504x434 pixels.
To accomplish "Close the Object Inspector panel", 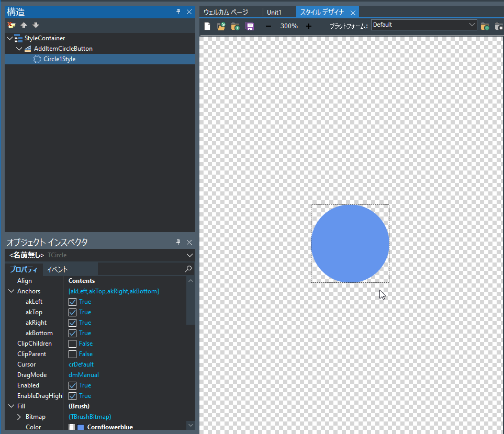I will 189,242.
